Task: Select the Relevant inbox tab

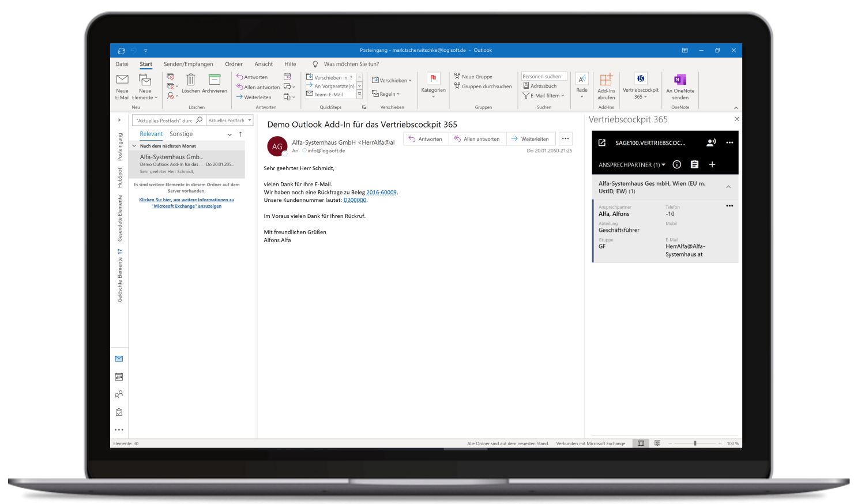Action: pos(151,134)
